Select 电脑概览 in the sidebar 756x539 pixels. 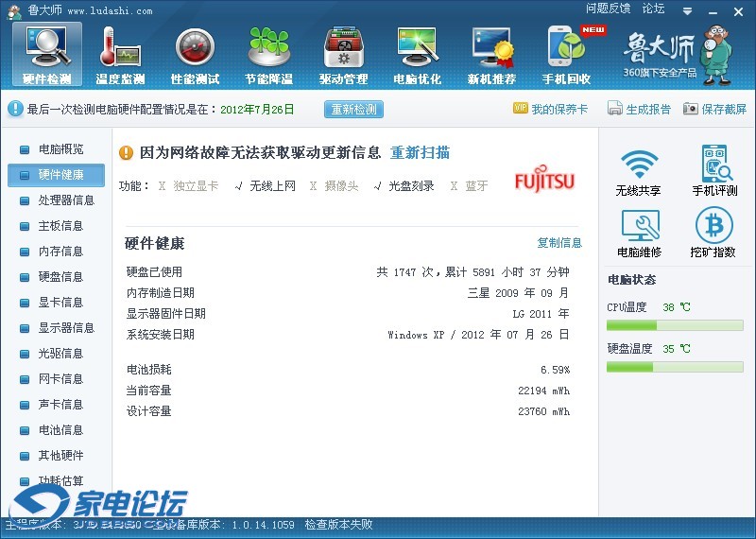coord(60,149)
